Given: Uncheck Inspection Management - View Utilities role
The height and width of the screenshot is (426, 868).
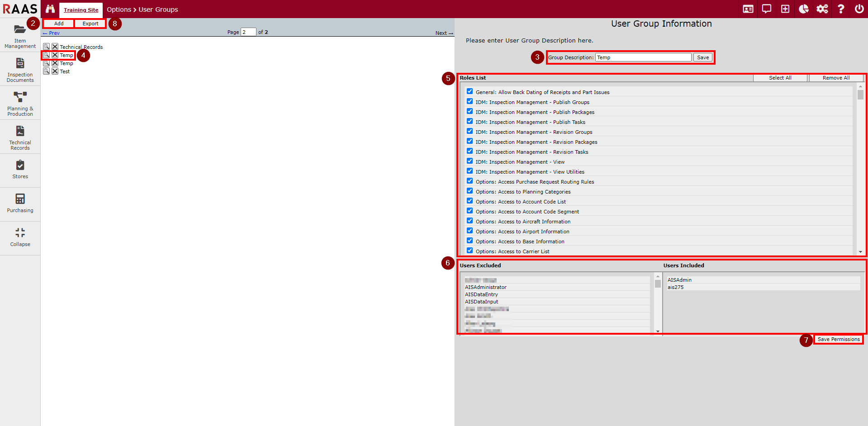Looking at the screenshot, I should click(x=470, y=171).
